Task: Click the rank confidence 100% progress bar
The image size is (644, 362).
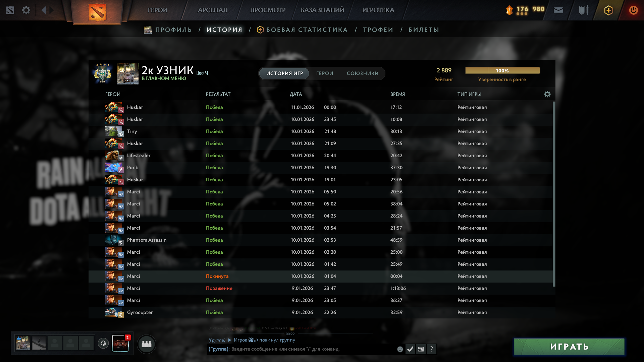Action: [502, 70]
